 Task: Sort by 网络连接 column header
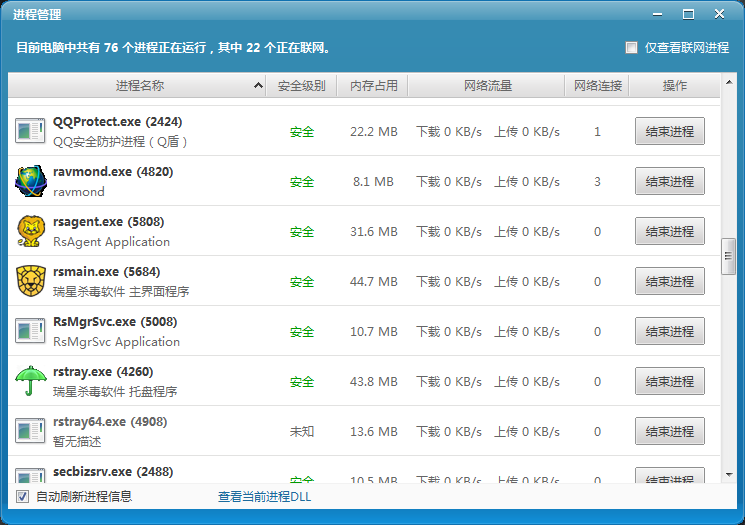pos(597,86)
